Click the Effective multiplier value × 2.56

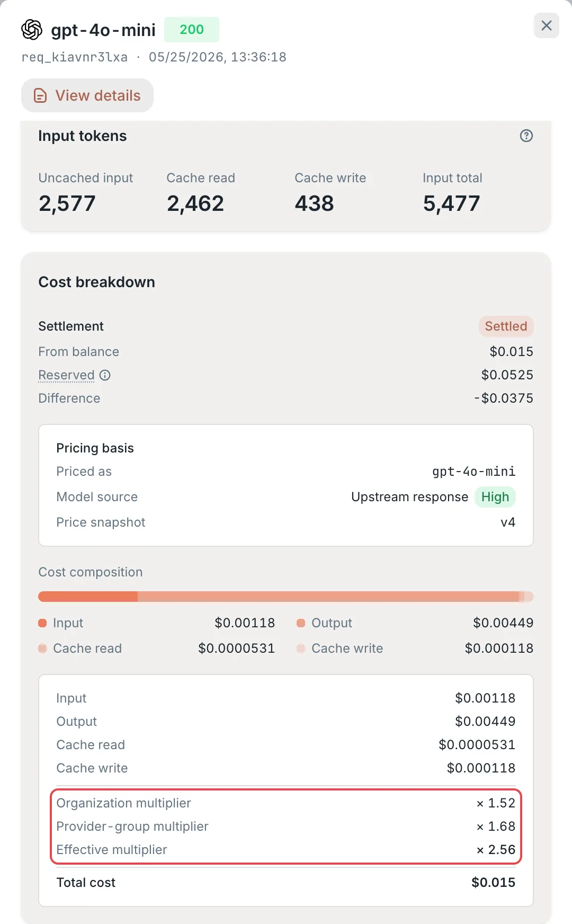[496, 850]
